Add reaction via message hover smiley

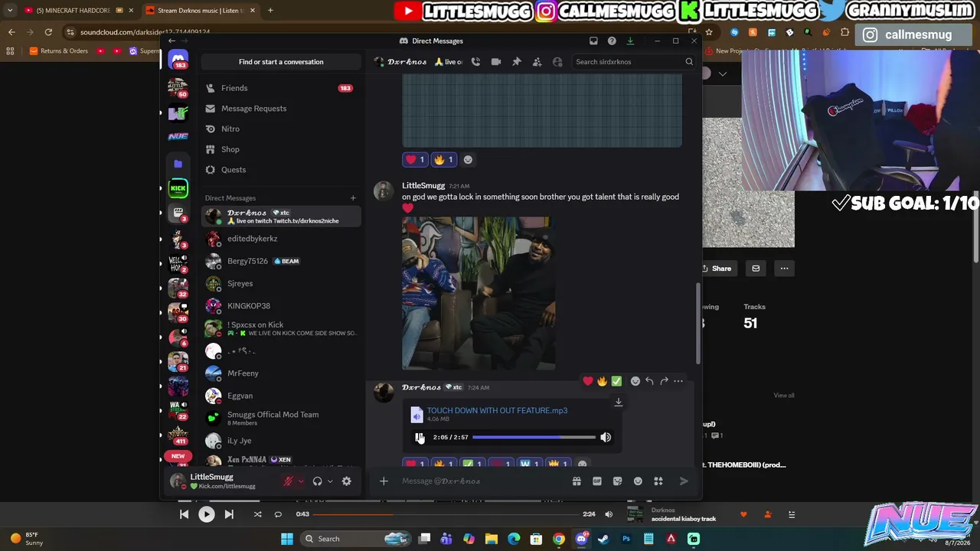click(635, 381)
